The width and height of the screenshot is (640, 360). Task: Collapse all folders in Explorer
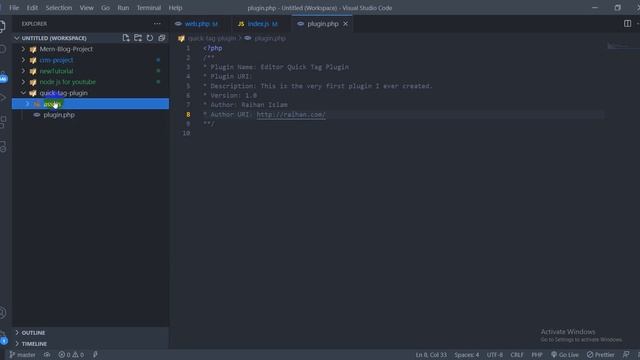click(162, 38)
